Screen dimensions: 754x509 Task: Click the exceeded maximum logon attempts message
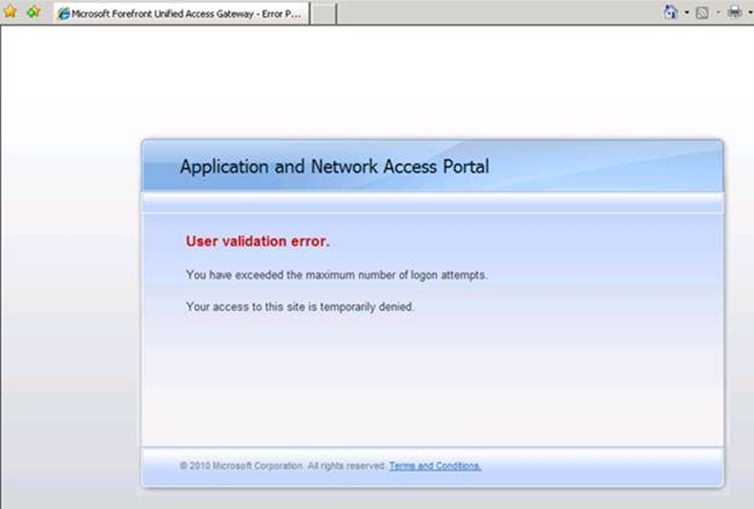336,274
